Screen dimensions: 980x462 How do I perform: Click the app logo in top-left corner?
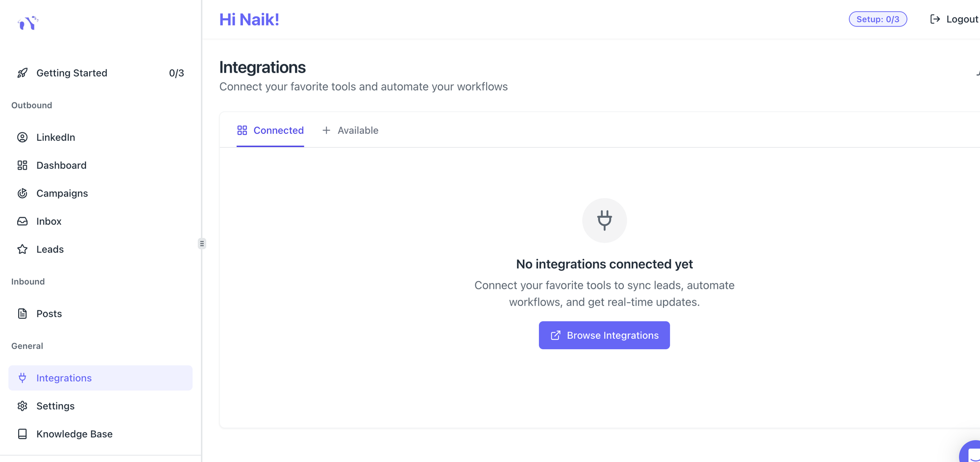pos(28,23)
